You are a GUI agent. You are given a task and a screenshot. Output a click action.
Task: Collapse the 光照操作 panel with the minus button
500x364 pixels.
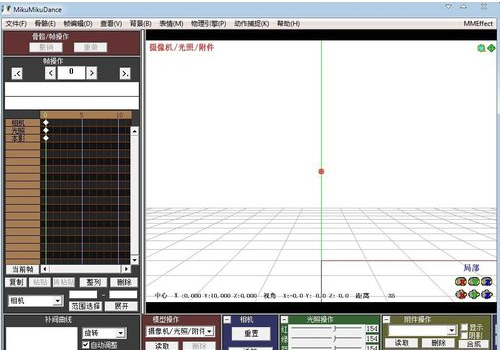tap(284, 319)
